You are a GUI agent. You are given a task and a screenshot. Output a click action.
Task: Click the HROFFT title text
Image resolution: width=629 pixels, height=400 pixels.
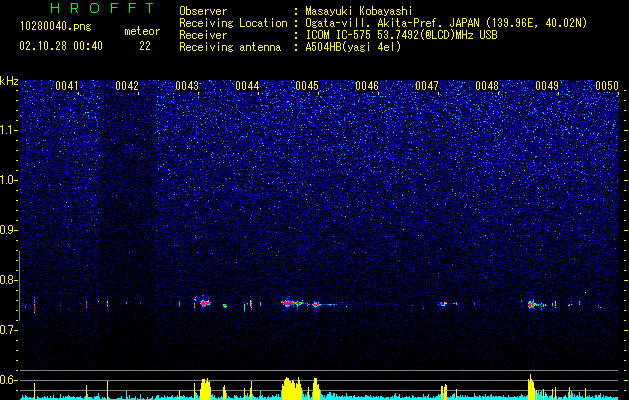(x=103, y=8)
